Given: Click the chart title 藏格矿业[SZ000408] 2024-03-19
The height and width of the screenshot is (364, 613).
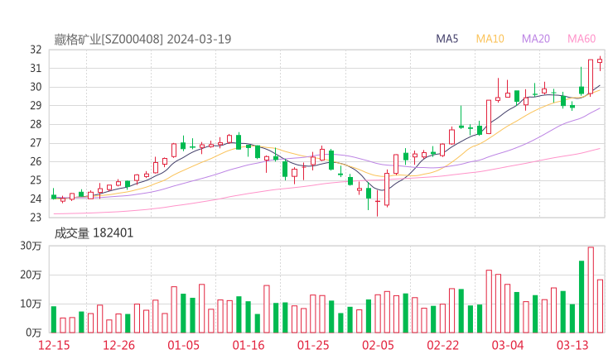Looking at the screenshot, I should [x=142, y=39].
